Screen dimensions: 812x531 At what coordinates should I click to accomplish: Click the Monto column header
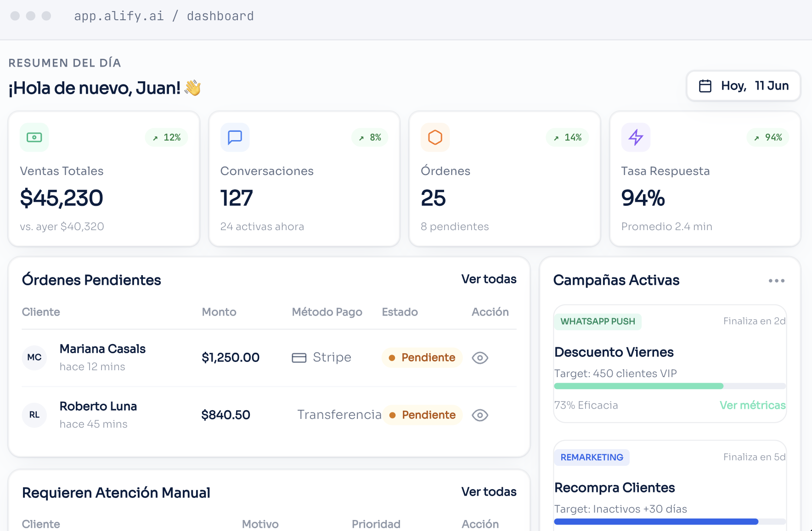click(x=219, y=312)
